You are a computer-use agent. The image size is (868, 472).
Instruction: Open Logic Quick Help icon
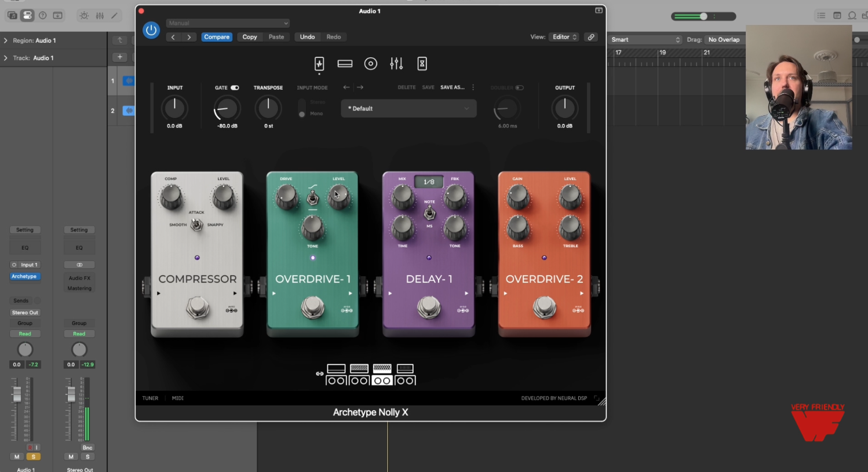[42, 16]
